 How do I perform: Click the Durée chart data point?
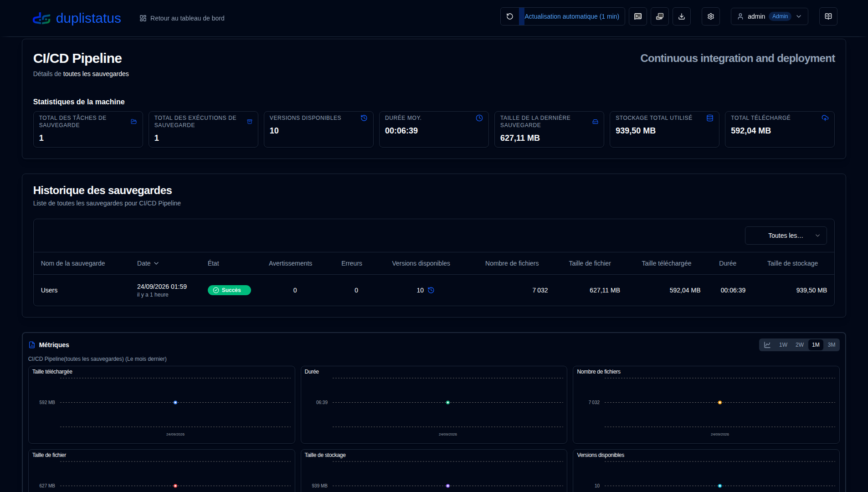(448, 403)
